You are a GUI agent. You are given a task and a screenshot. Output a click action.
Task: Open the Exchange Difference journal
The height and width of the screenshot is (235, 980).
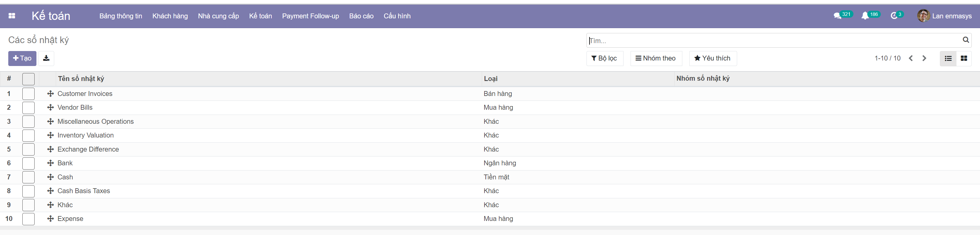[88, 149]
